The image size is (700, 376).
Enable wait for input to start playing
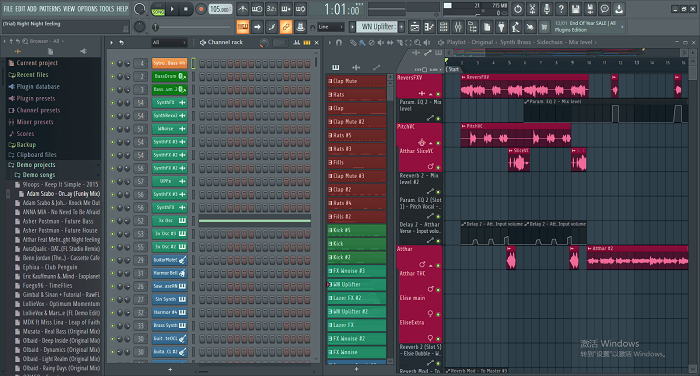click(257, 8)
